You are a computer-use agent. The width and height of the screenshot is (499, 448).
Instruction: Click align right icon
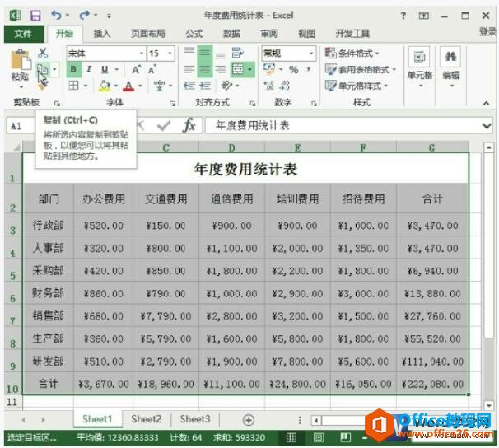point(220,69)
